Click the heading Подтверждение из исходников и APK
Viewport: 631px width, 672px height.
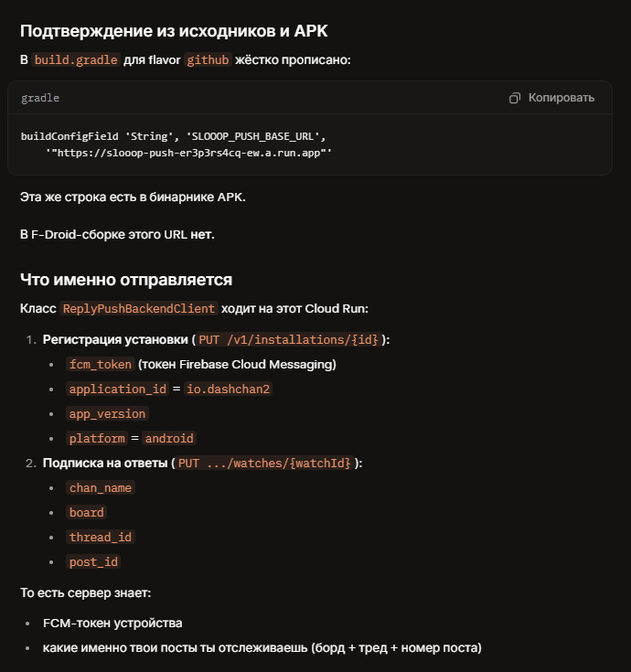tap(174, 31)
